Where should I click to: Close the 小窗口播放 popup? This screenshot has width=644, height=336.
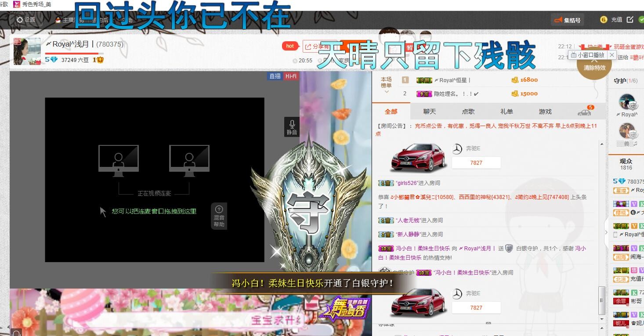[612, 55]
